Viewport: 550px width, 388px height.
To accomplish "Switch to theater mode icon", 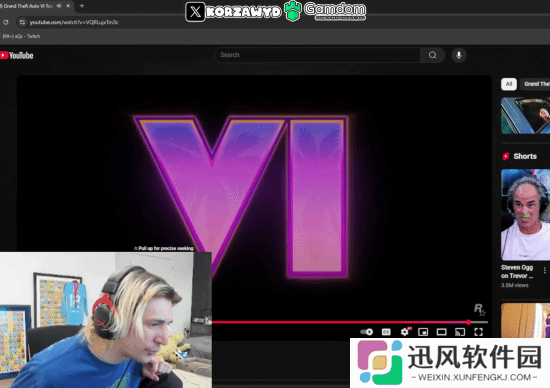I will click(x=441, y=332).
